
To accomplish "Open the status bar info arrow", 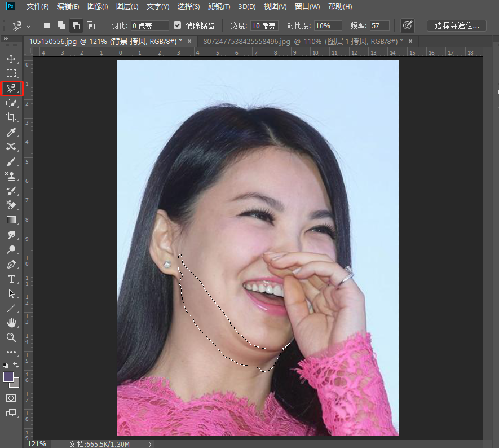I will click(x=150, y=444).
